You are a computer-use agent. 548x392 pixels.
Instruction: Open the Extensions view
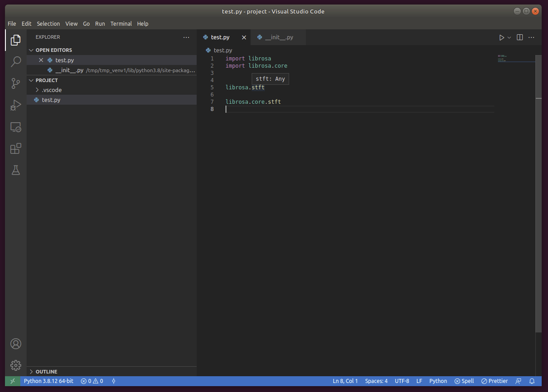click(16, 148)
